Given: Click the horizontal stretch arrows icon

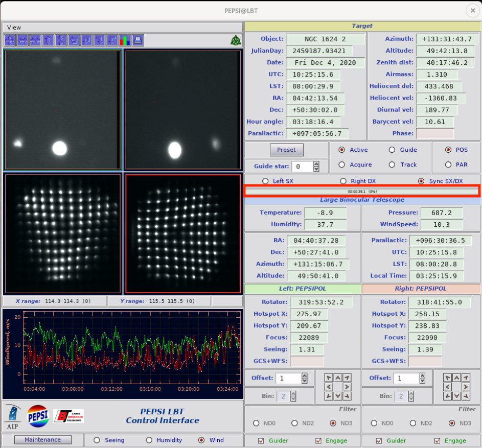Looking at the screenshot, I should click(x=23, y=40).
